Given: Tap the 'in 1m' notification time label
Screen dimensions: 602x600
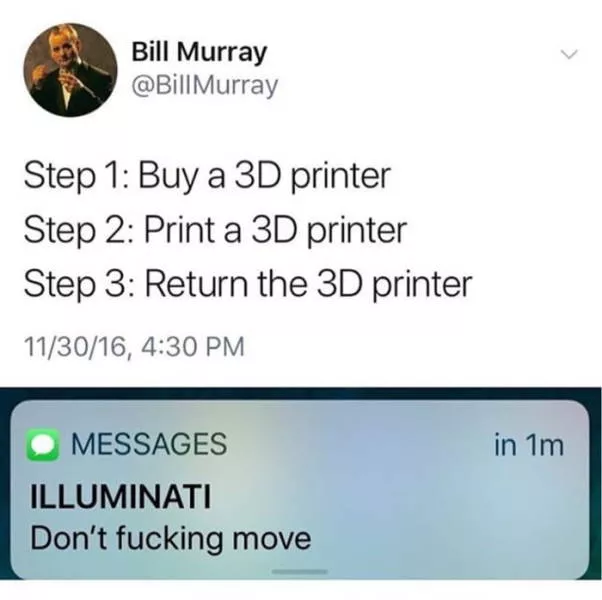Looking at the screenshot, I should click(529, 445).
